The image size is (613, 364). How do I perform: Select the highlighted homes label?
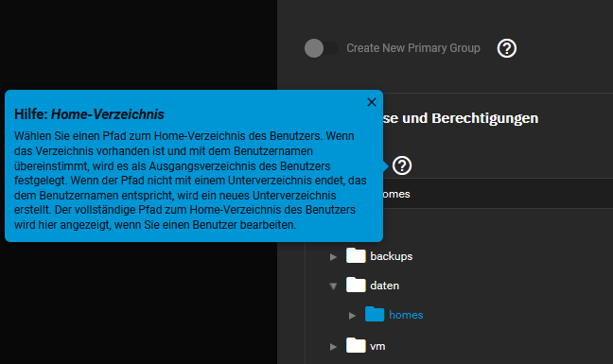click(x=406, y=315)
